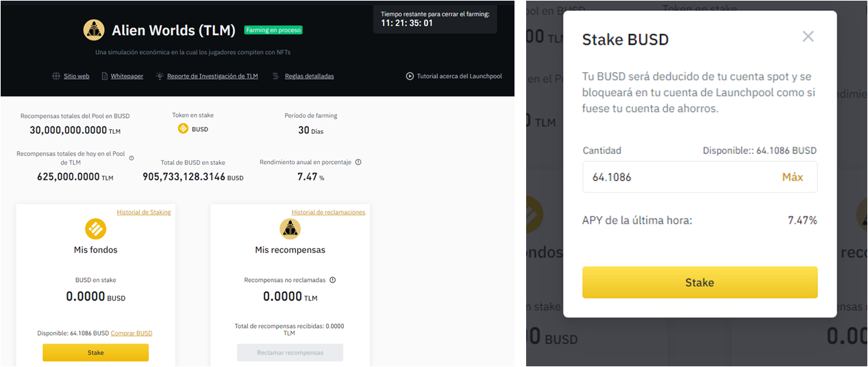Open Historial de Staking link
The width and height of the screenshot is (868, 367).
pyautogui.click(x=144, y=212)
